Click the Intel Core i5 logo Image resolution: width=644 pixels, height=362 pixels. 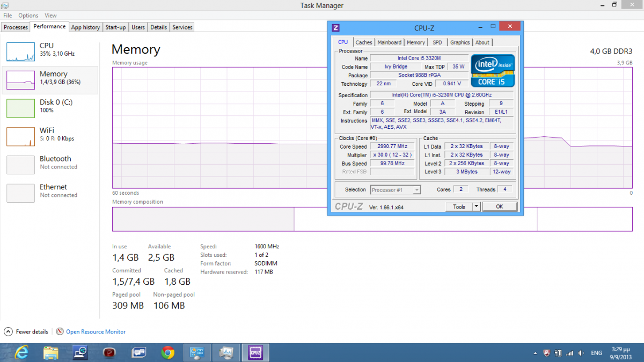(x=493, y=70)
